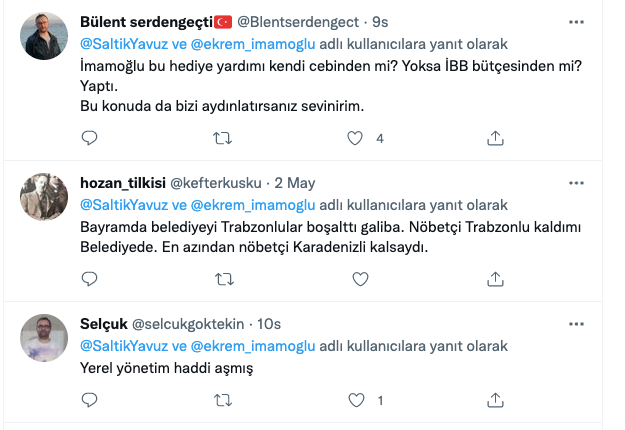625x430 pixels.
Task: Open @SaltikYavuz mention in Selçuk's tweet
Action: click(124, 346)
